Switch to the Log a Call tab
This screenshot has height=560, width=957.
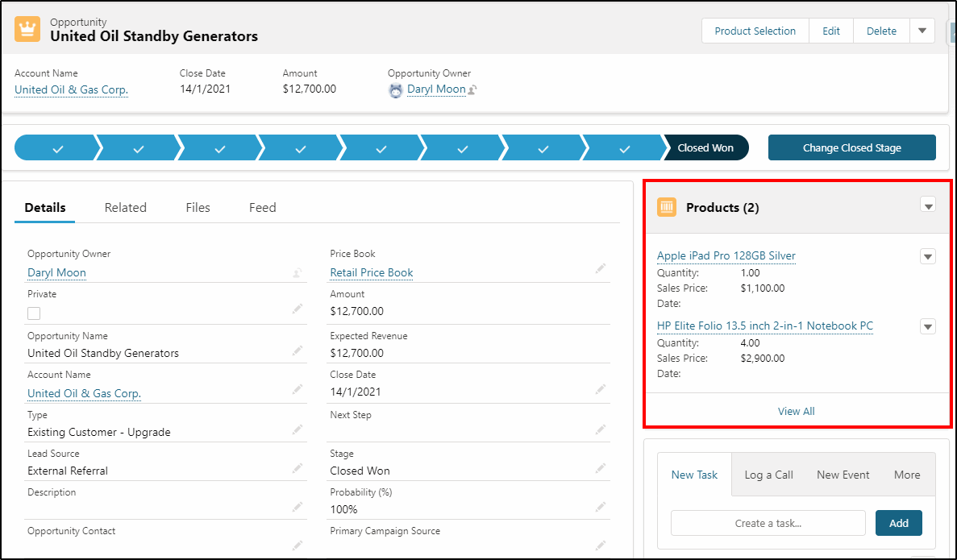[x=768, y=475]
